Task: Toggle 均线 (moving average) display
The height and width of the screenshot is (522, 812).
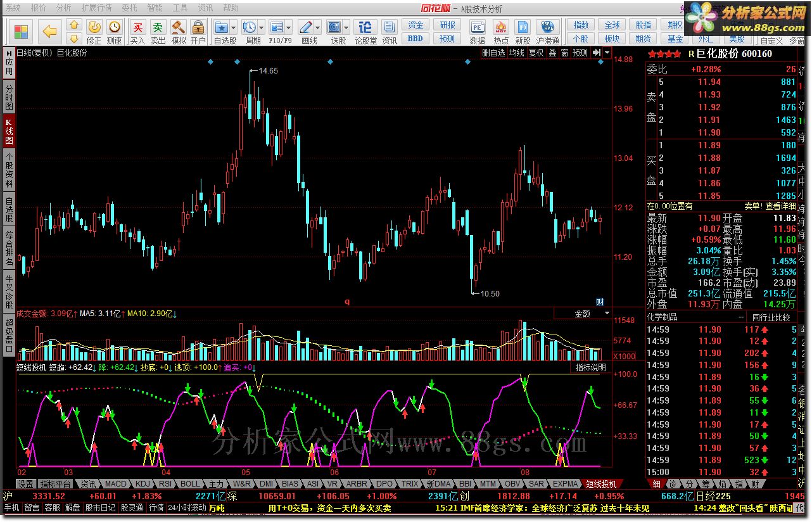Action: [517, 53]
